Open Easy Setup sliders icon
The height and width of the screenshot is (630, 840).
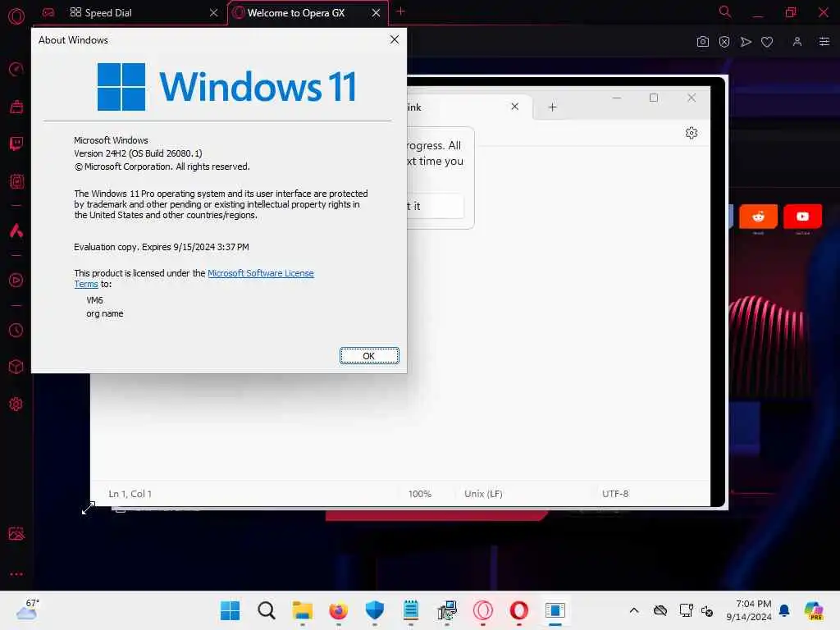[824, 42]
